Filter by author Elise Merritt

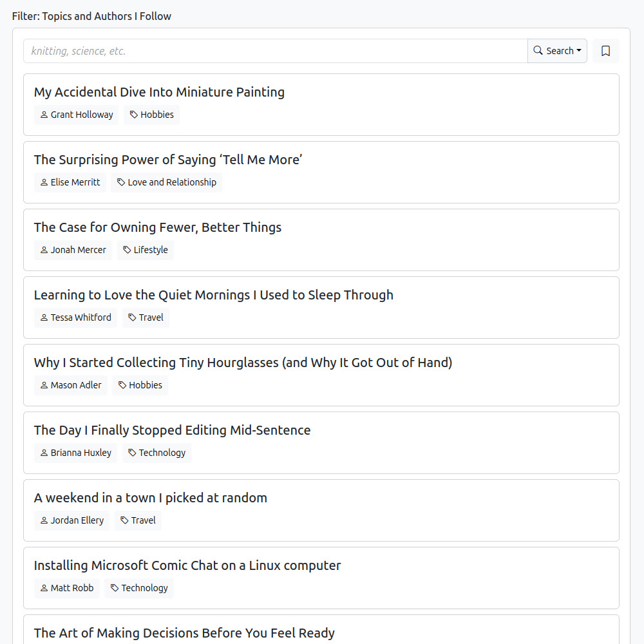pos(70,182)
